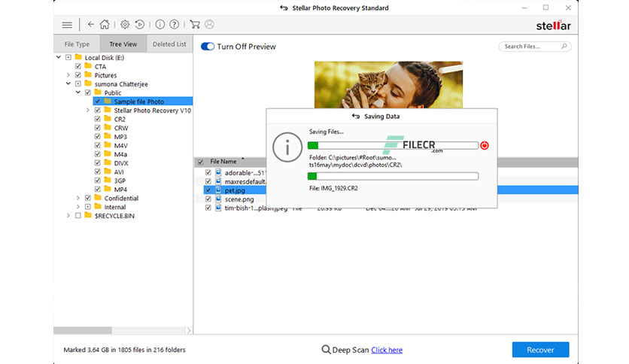This screenshot has height=364, width=629.
Task: Click the overall saving progress bar
Action: [x=393, y=145]
